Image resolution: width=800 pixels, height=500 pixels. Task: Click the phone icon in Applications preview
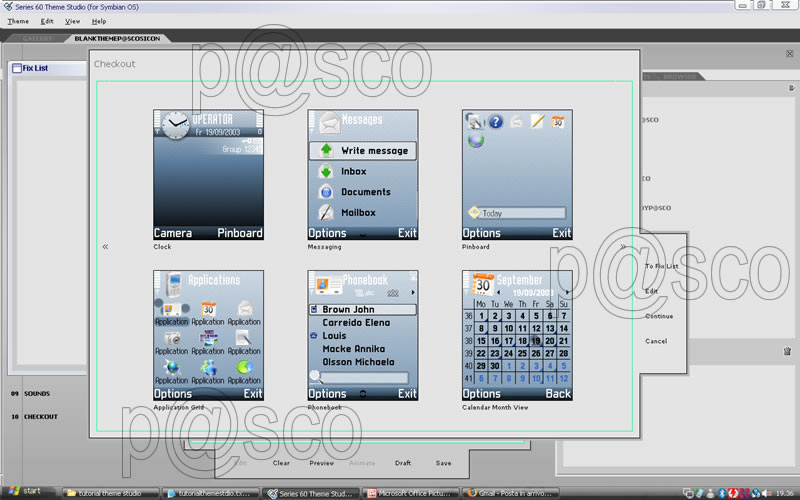[173, 285]
